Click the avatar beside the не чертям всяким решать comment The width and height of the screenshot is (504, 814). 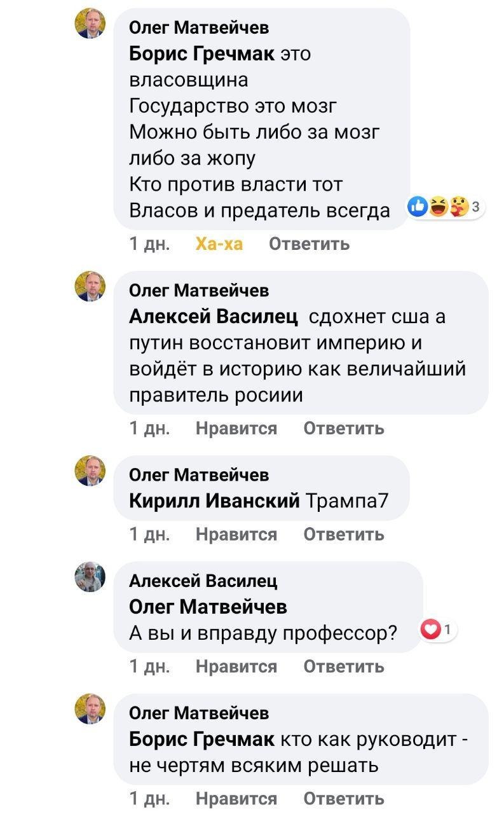90,709
